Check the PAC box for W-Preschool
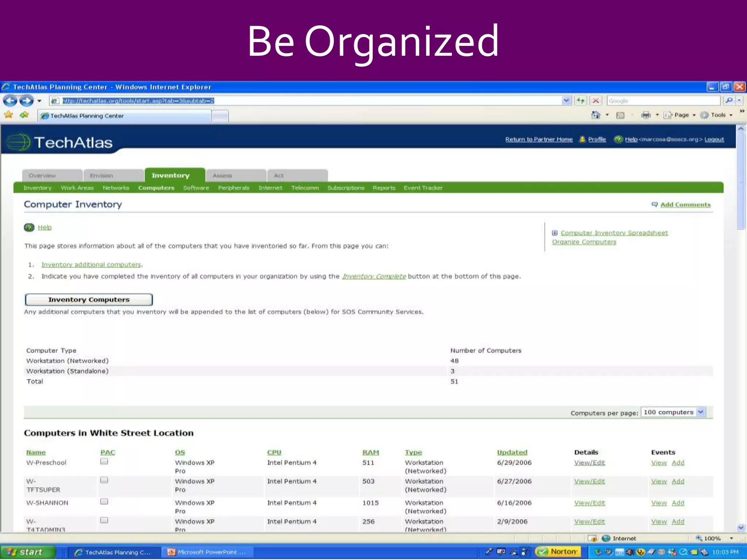The height and width of the screenshot is (560, 747). [104, 462]
